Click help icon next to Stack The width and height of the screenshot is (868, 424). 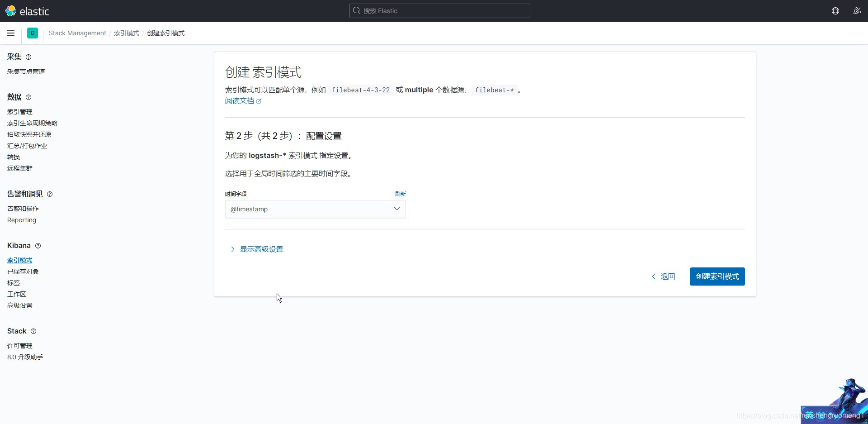click(33, 331)
